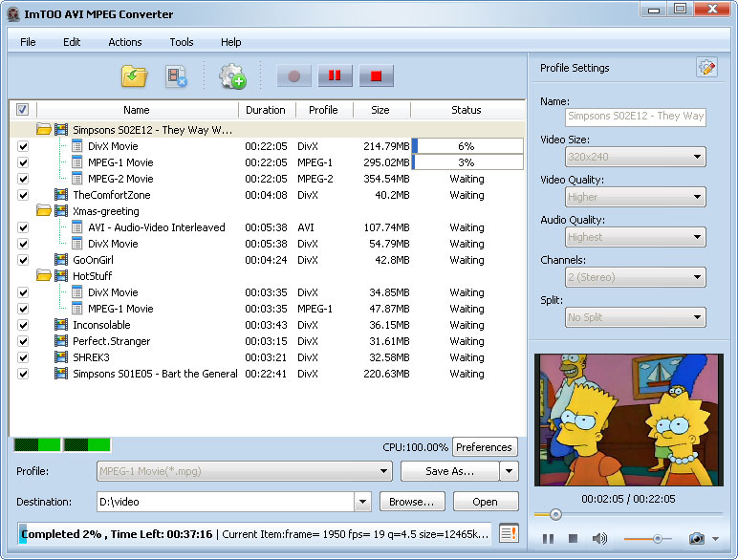Uncheck the GoOnGirl checkbox
Viewport: 738px width, 560px height.
point(23,260)
